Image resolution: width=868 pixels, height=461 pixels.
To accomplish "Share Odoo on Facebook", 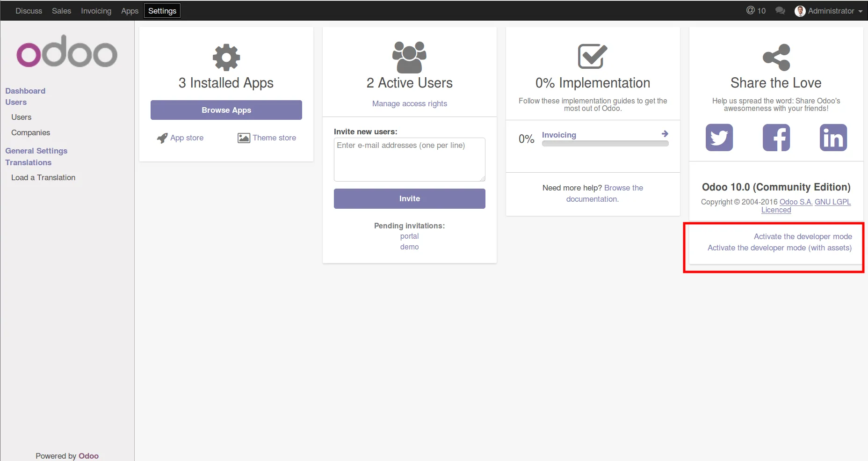I will pos(776,138).
